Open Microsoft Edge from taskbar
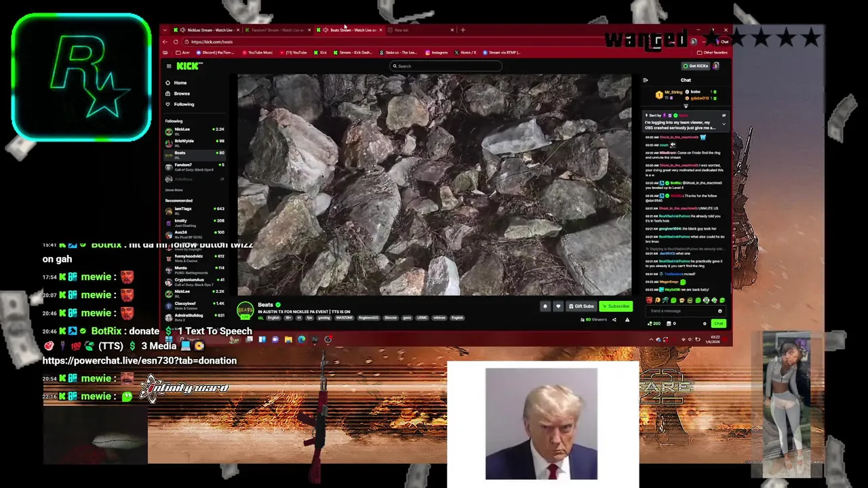 [x=301, y=340]
